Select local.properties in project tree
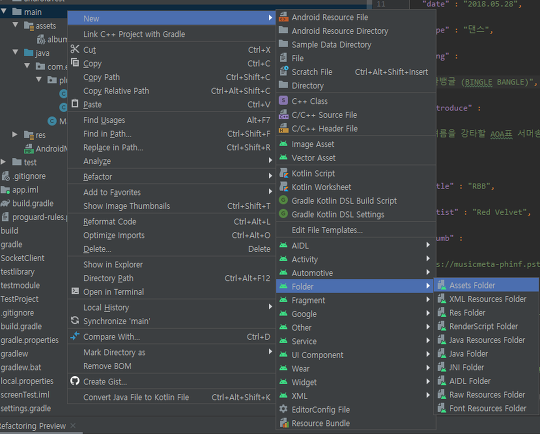Viewport: 540px width, 434px height. [27, 381]
